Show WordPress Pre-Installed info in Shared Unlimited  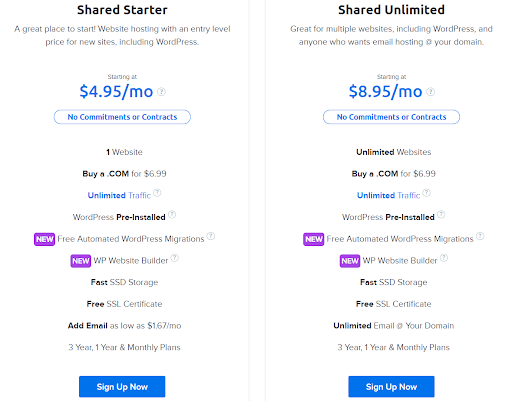pyautogui.click(x=441, y=214)
